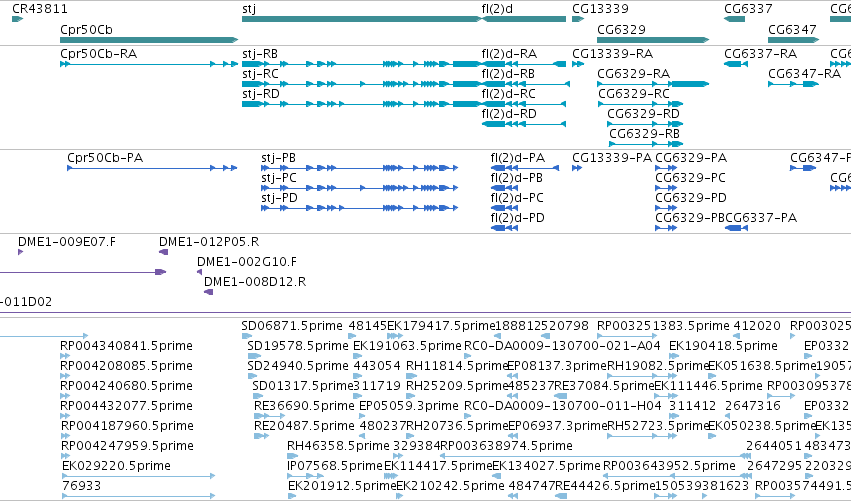The width and height of the screenshot is (851, 501).
Task: Click the stj-RD transcript label
Action: click(261, 94)
